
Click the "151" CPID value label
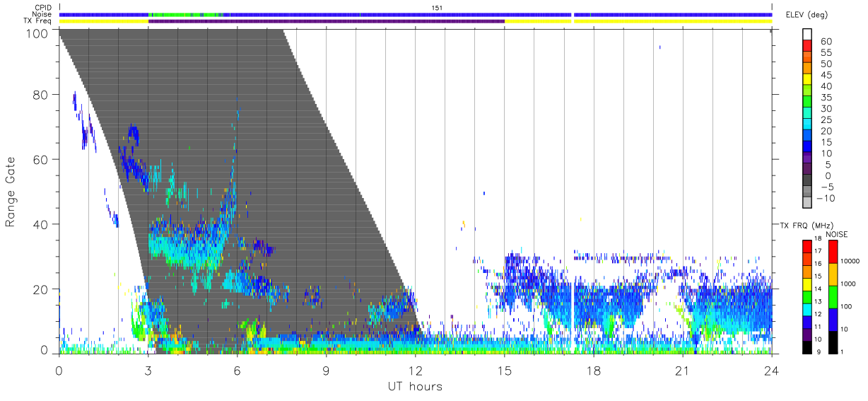pyautogui.click(x=437, y=8)
